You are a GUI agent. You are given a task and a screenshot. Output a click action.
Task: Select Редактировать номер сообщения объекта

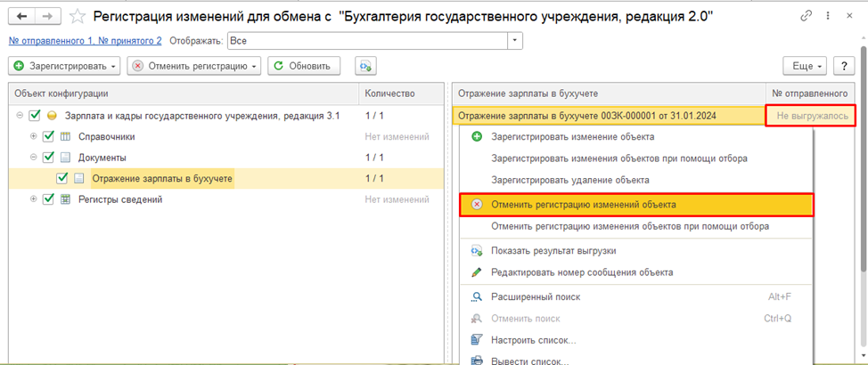coord(636,272)
